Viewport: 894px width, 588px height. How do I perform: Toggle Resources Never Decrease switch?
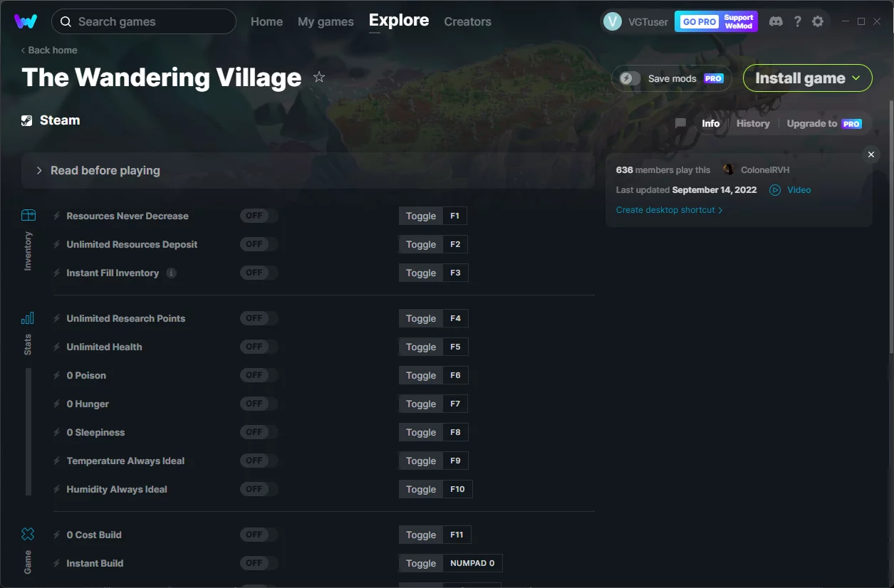(259, 216)
